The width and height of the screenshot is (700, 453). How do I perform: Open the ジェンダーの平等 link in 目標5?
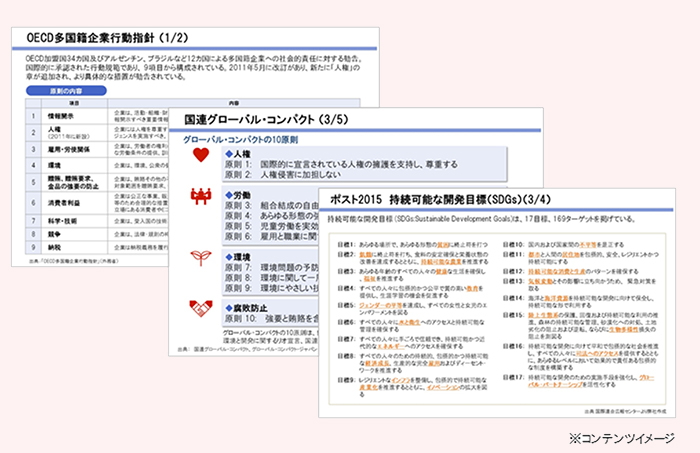(380, 305)
